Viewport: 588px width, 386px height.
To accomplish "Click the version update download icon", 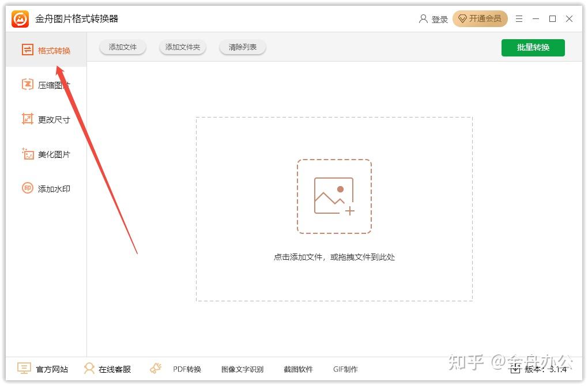I will [515, 369].
